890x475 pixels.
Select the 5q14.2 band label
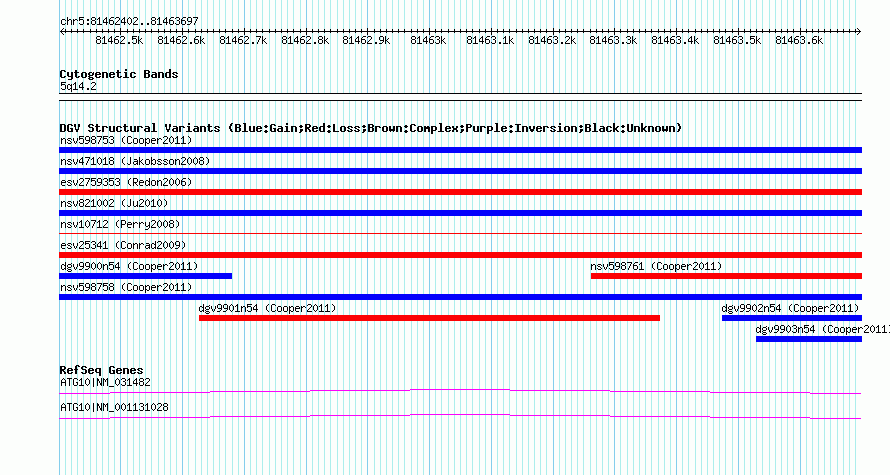(78, 86)
